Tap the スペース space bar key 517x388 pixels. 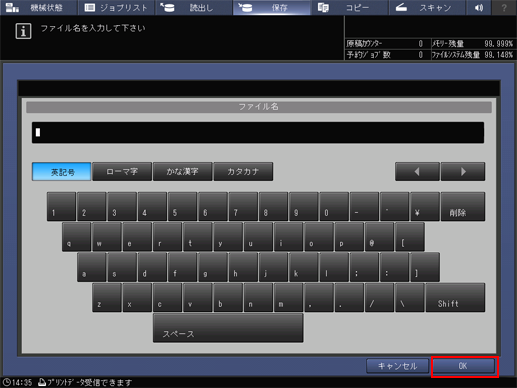tap(228, 328)
